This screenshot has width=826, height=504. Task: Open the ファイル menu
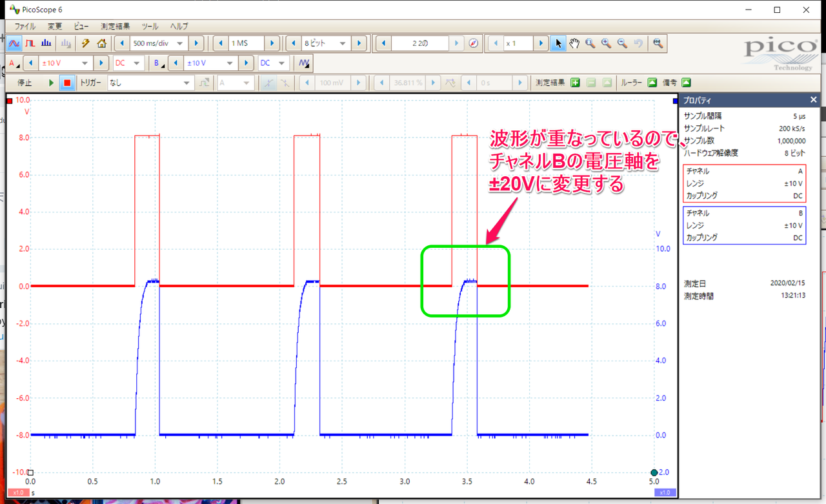pyautogui.click(x=25, y=26)
